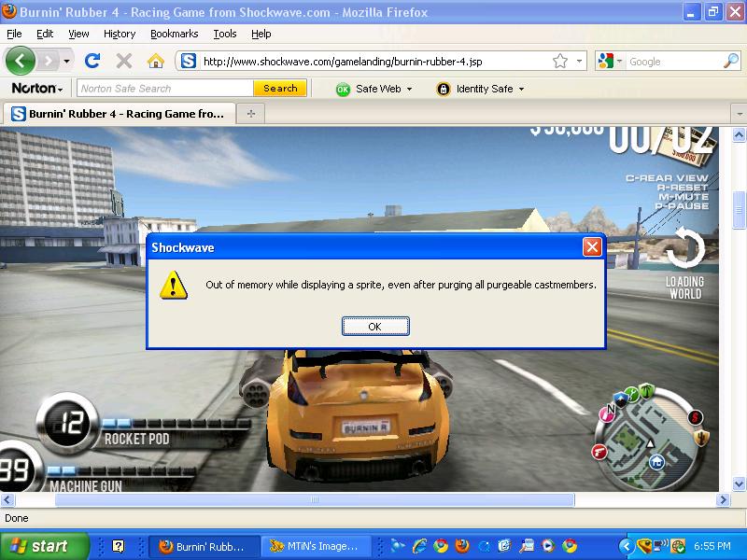Click OK in the Shockwave dialog
This screenshot has height=560, width=747.
point(375,326)
